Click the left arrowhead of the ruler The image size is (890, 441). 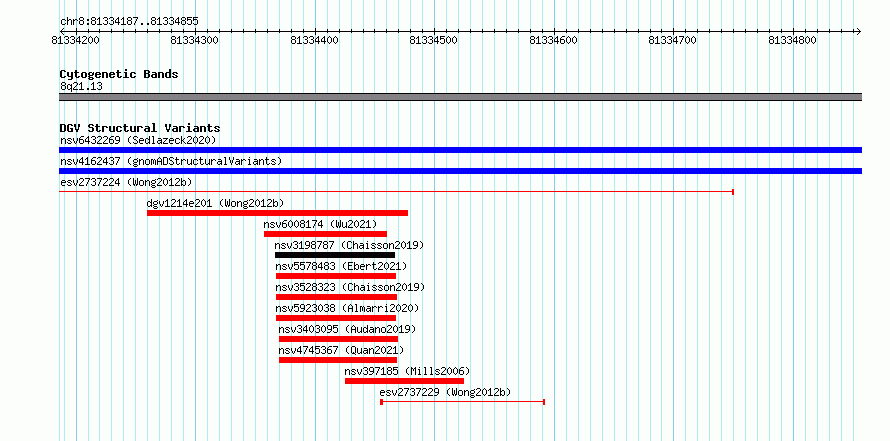point(62,32)
